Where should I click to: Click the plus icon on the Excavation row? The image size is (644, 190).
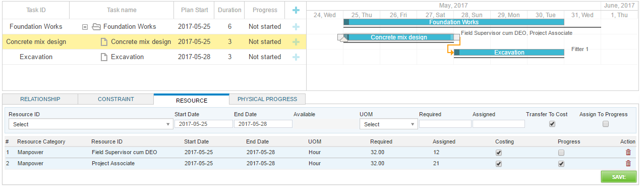296,57
